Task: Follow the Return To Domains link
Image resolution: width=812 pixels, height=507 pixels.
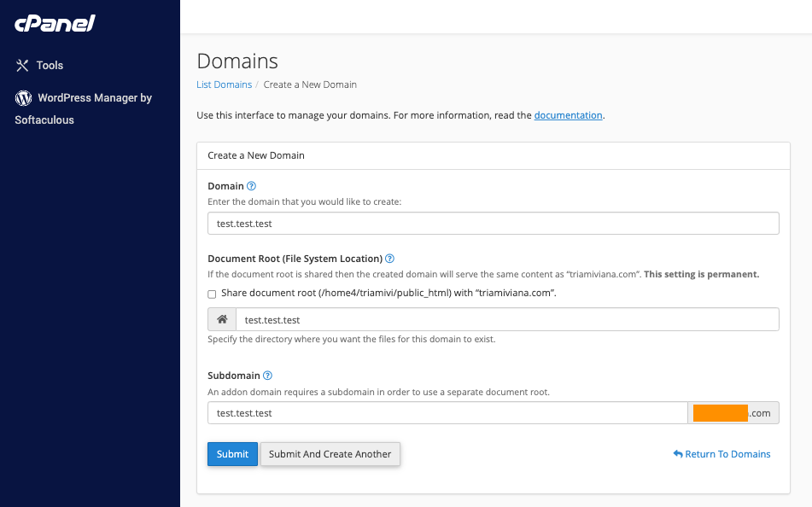Action: pos(727,454)
